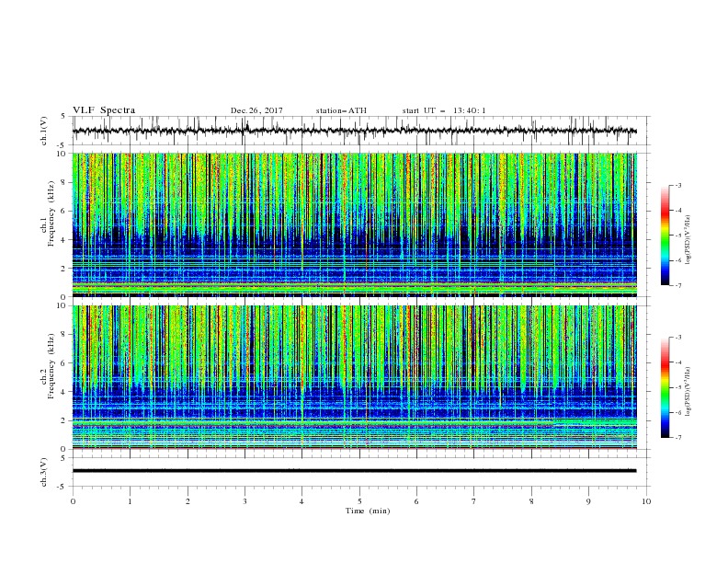Click the "ch.1(V)" axis label
The height and width of the screenshot is (563, 728).
coord(44,131)
